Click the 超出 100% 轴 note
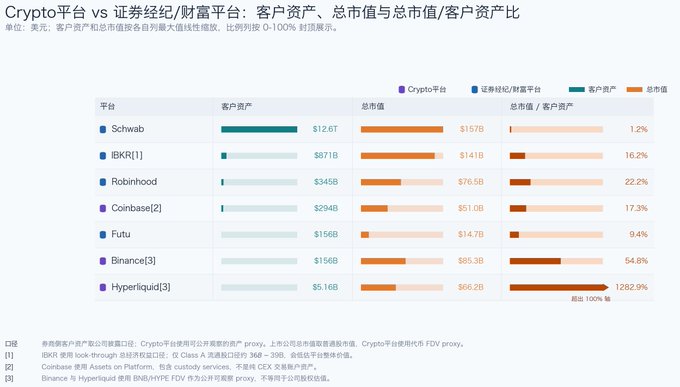Viewport: 680px width, 387px height. pos(590,299)
